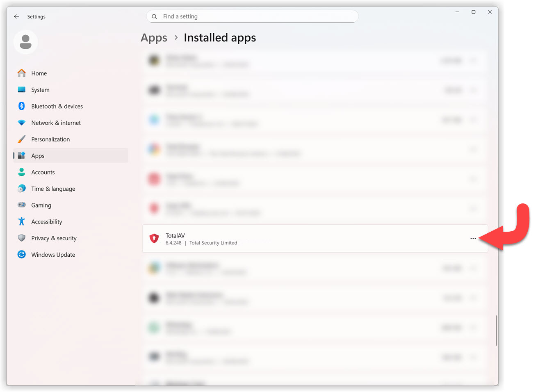Open the Accounts settings page
Image resolution: width=538 pixels, height=392 pixels.
pyautogui.click(x=43, y=172)
